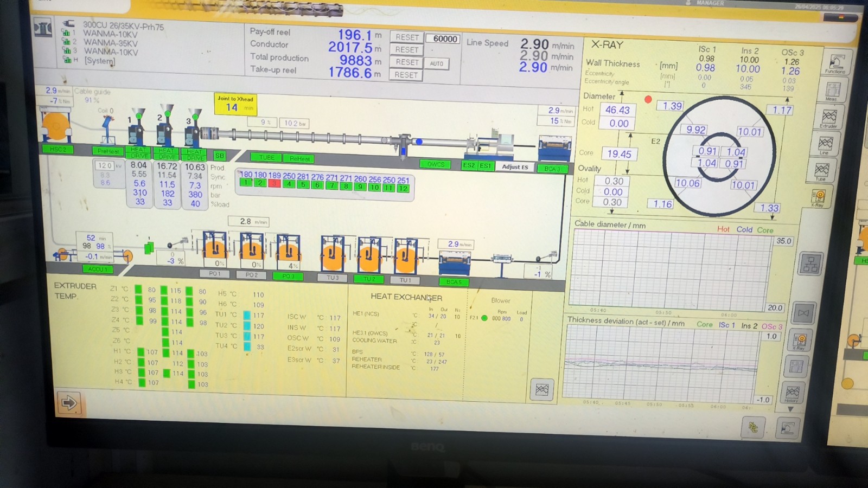The image size is (868, 488).
Task: Click the 60000 length input field
Action: pyautogui.click(x=444, y=39)
